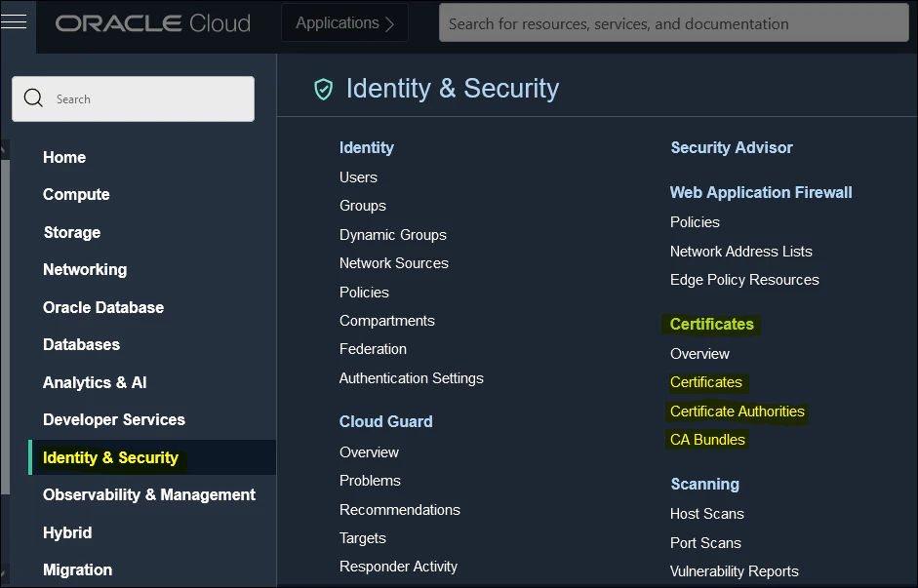The width and height of the screenshot is (918, 588).
Task: Click the Oracle Cloud logo
Action: (153, 23)
